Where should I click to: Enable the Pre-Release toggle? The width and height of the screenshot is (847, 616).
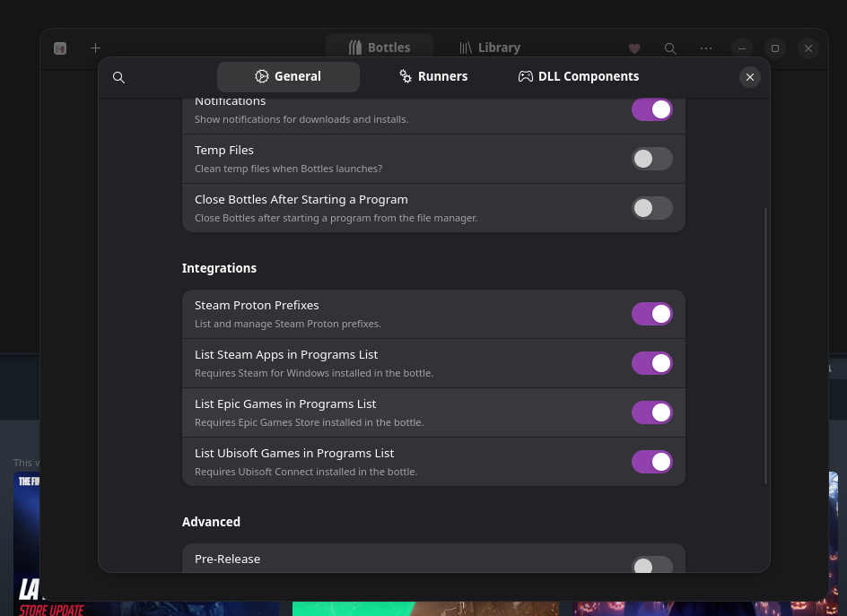click(651, 565)
